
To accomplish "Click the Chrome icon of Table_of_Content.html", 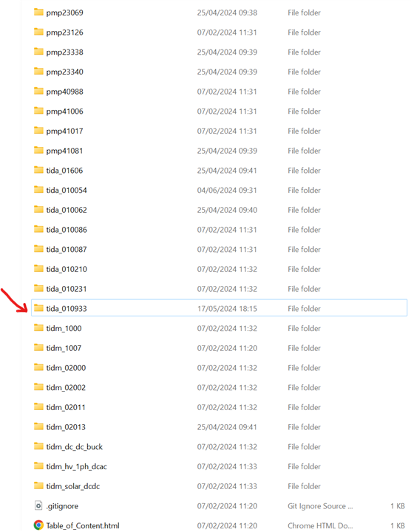I will click(38, 525).
